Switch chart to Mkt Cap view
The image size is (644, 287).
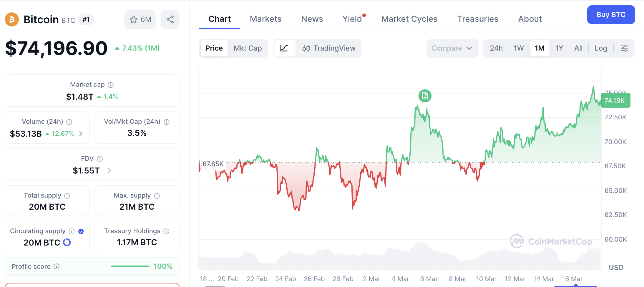pyautogui.click(x=248, y=48)
